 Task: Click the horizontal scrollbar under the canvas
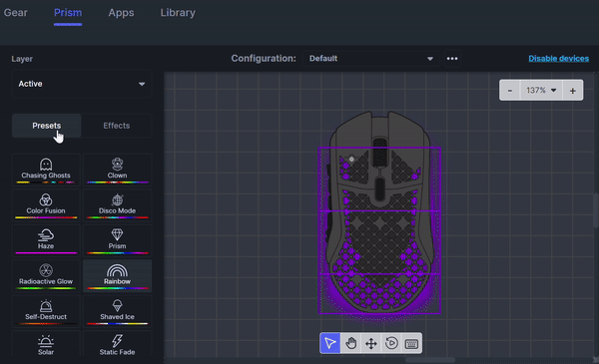click(x=429, y=360)
